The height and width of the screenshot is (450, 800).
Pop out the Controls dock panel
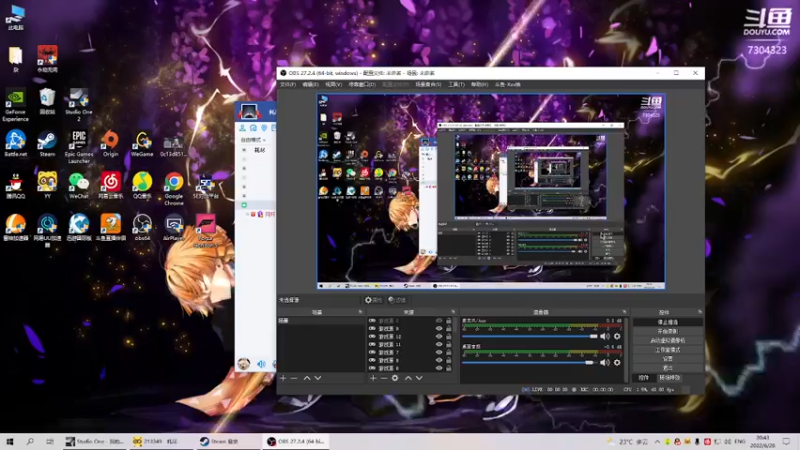[700, 312]
